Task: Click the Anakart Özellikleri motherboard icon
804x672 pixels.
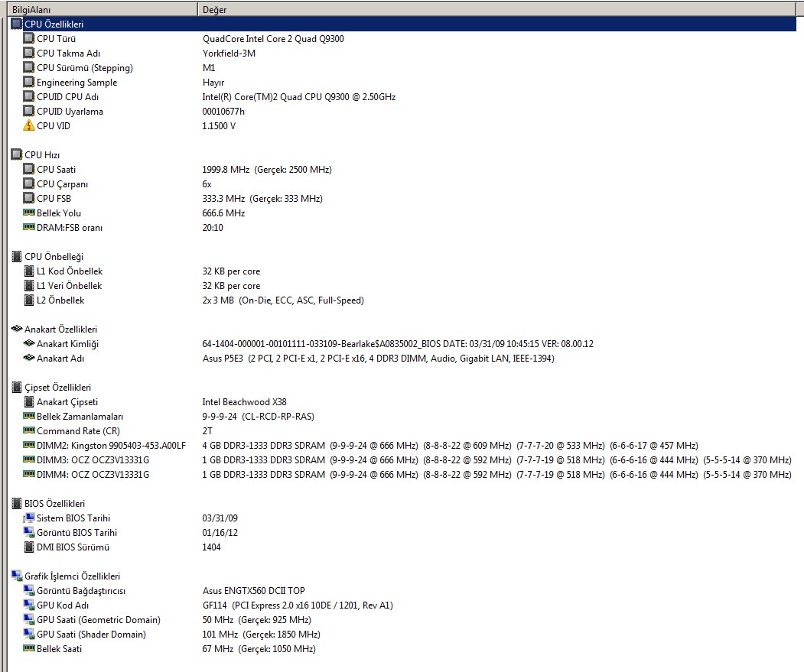Action: point(16,329)
